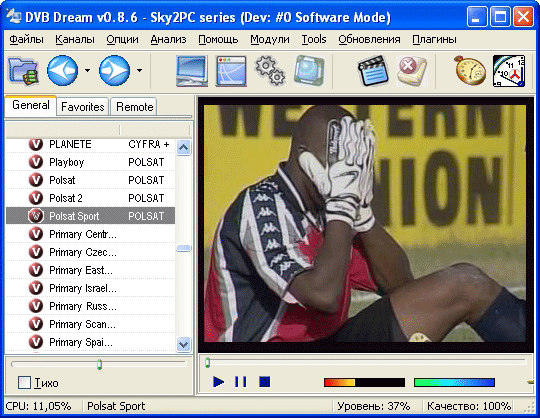
Task: Click the volume slider handle
Action: pyautogui.click(x=100, y=364)
